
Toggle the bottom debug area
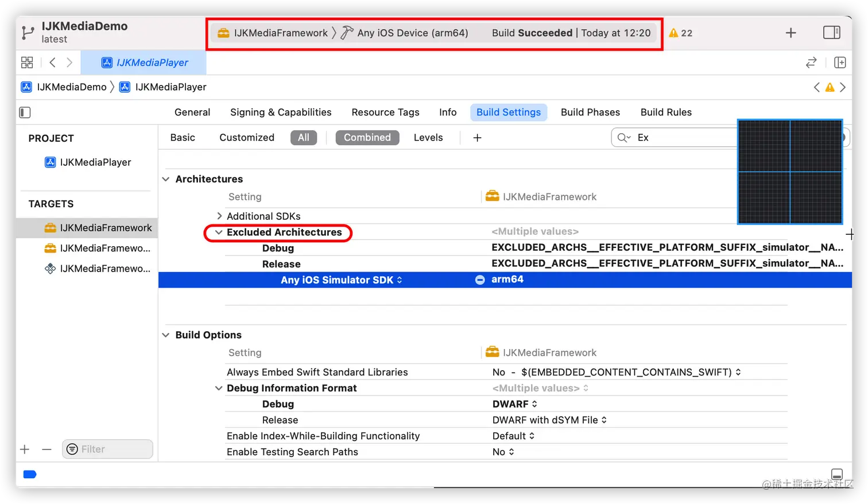[837, 474]
